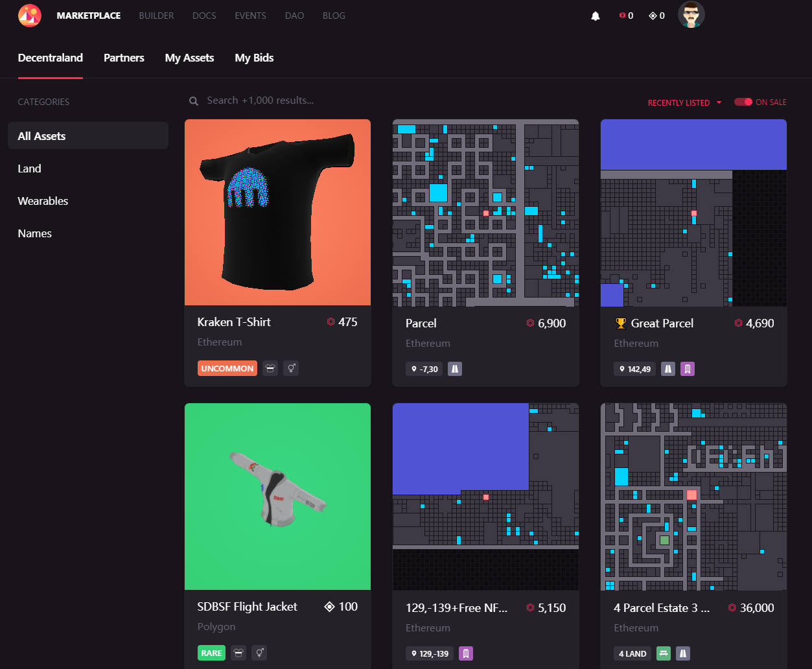The width and height of the screenshot is (812, 669).
Task: Toggle the ON SALE switch
Action: click(x=743, y=102)
